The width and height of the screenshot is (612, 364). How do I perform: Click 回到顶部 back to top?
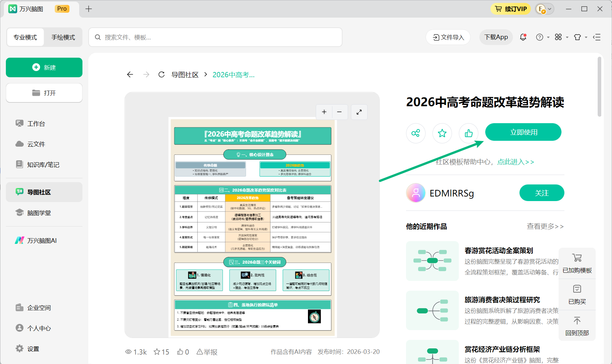(x=577, y=326)
